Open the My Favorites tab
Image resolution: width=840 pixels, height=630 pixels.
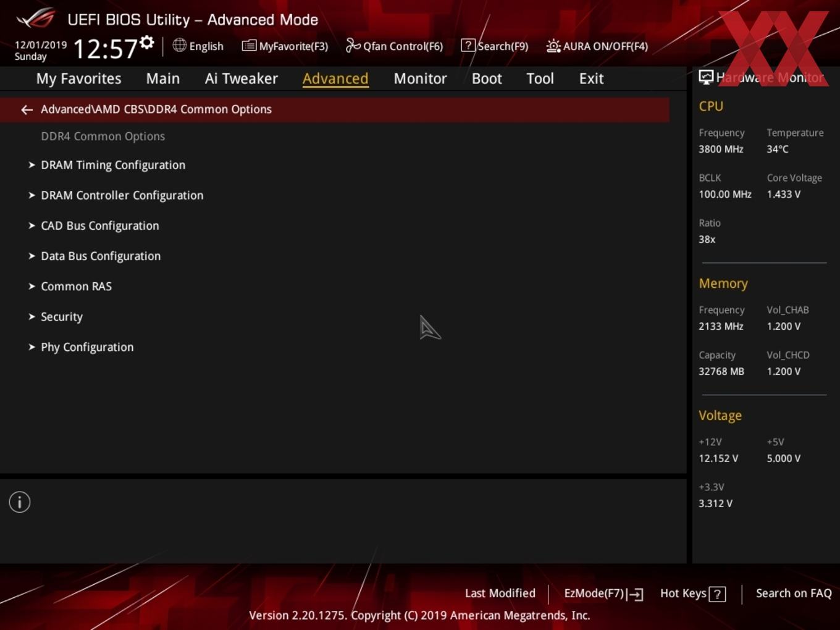click(x=78, y=78)
